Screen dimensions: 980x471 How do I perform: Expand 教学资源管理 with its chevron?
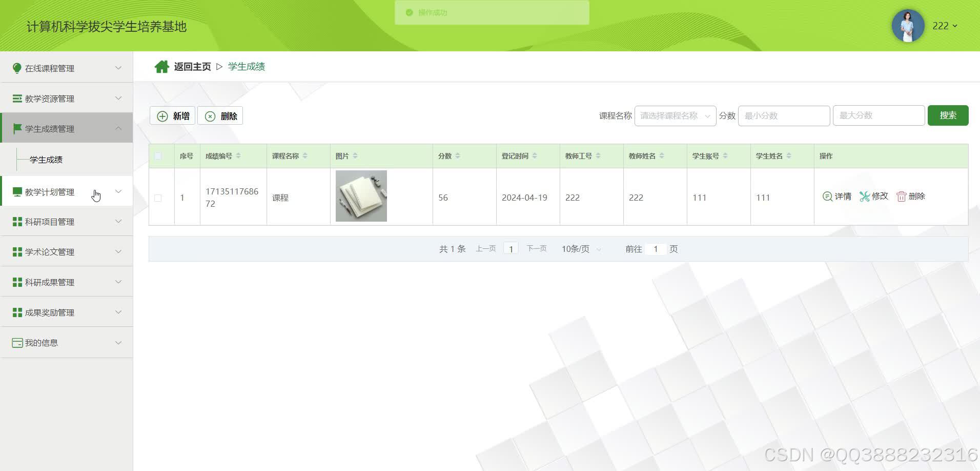pos(118,98)
